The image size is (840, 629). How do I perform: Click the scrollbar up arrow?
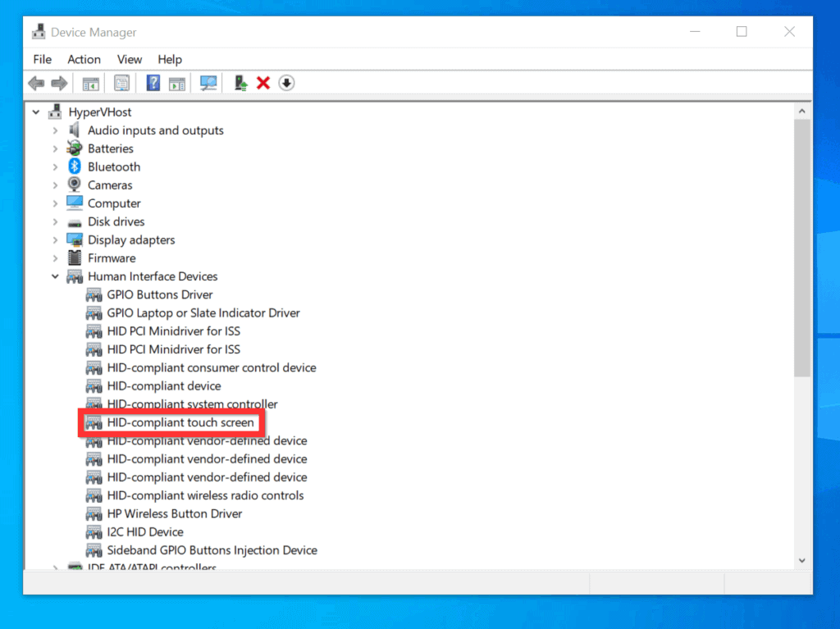(x=802, y=111)
